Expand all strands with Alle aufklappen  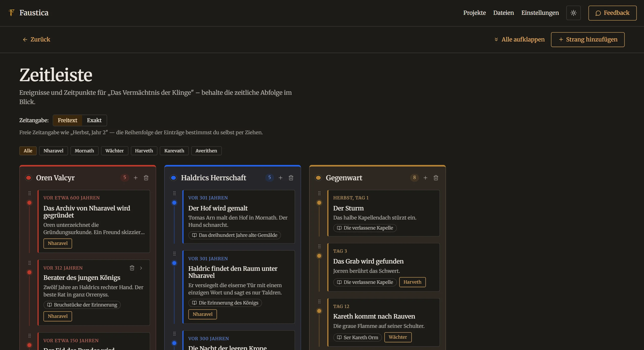tap(519, 39)
